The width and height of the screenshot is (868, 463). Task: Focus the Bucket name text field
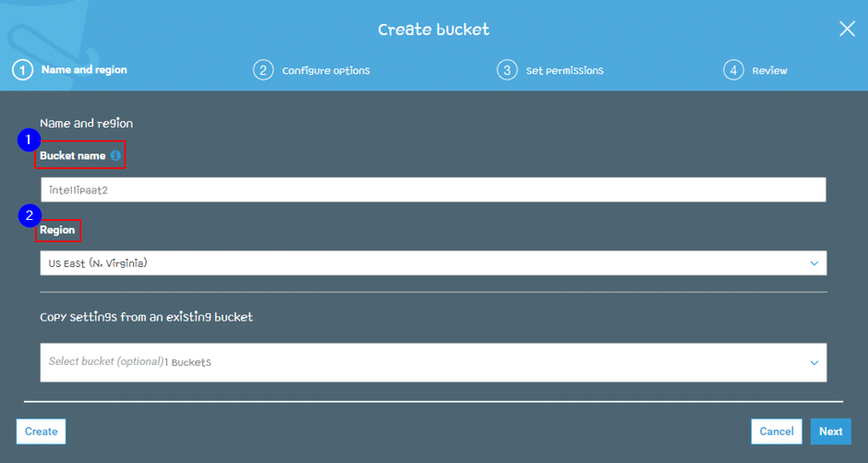pos(433,190)
